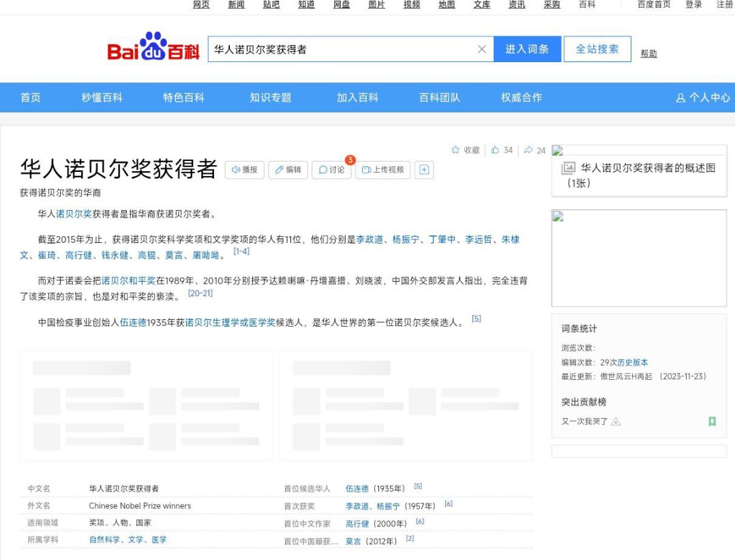
Task: Open the 讨论 discussion button
Action: tap(331, 170)
